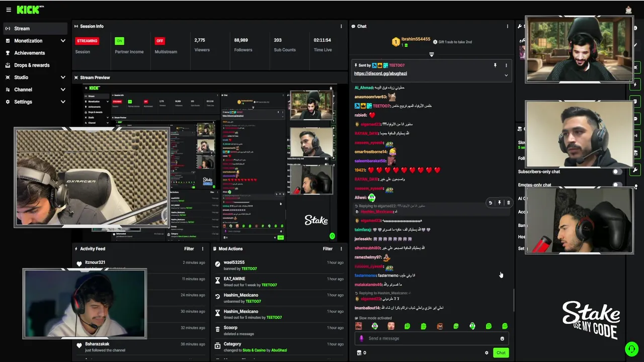644x362 pixels.
Task: Click the 02:11:54 Time Live value
Action: coord(322,40)
